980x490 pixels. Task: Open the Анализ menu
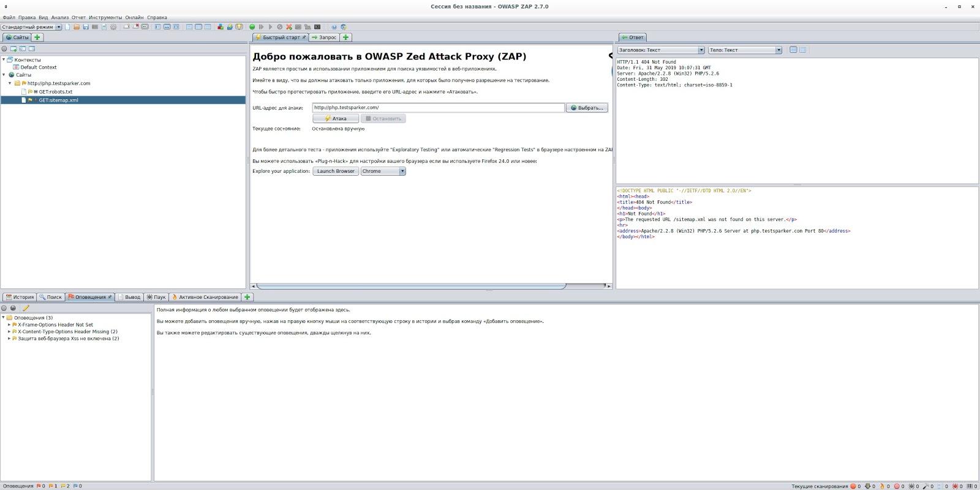pos(60,17)
